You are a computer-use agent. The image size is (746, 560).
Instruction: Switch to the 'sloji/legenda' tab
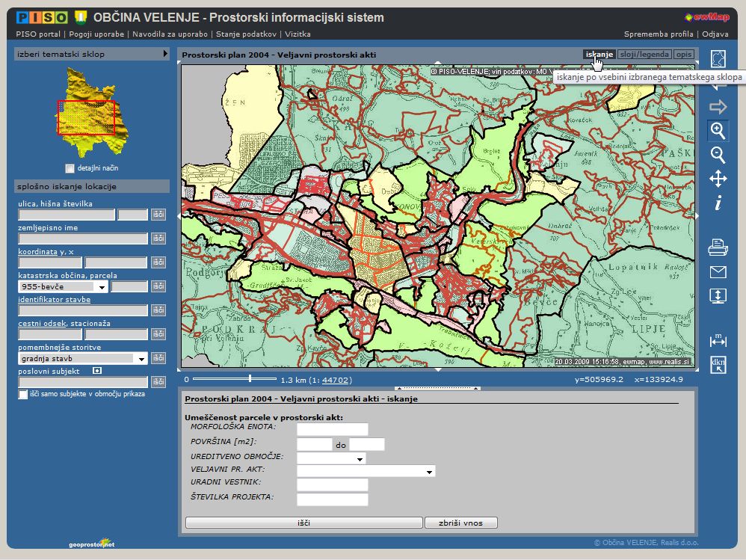point(644,55)
